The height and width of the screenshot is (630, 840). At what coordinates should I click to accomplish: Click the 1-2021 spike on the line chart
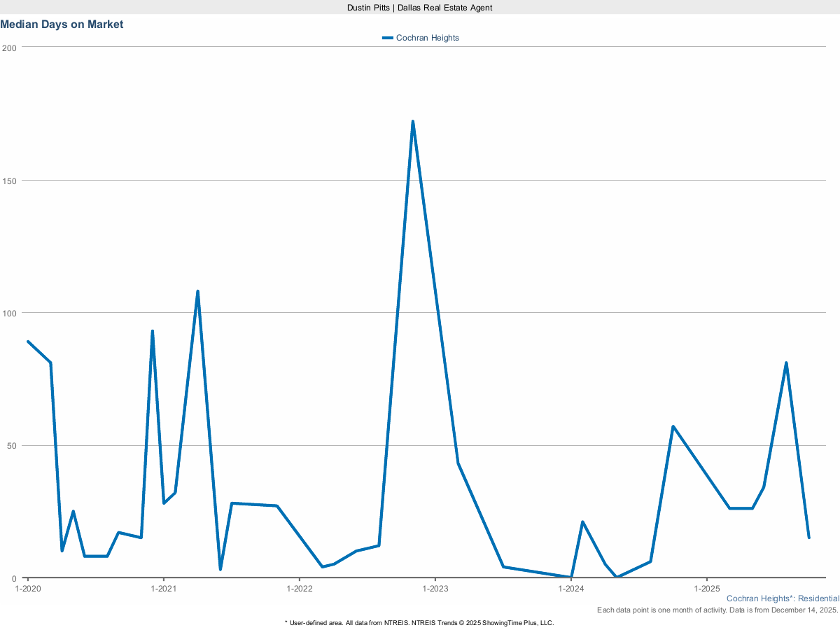[153, 330]
